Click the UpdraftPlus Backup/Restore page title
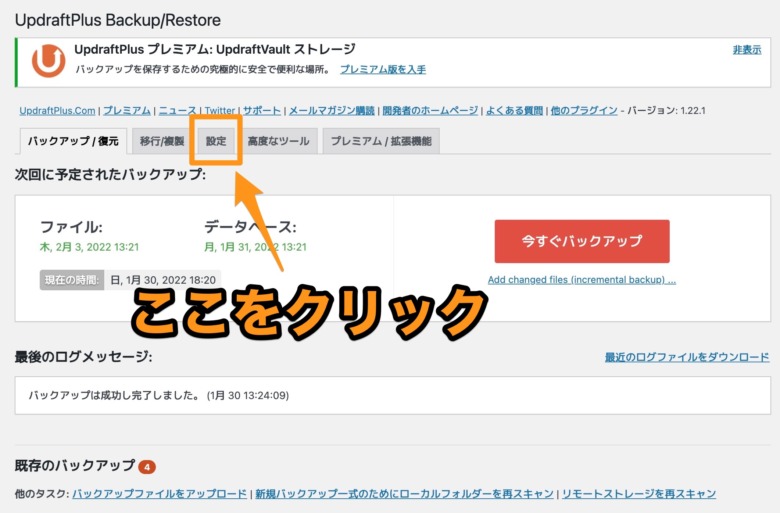Viewport: 780px width, 513px height. coord(118,20)
